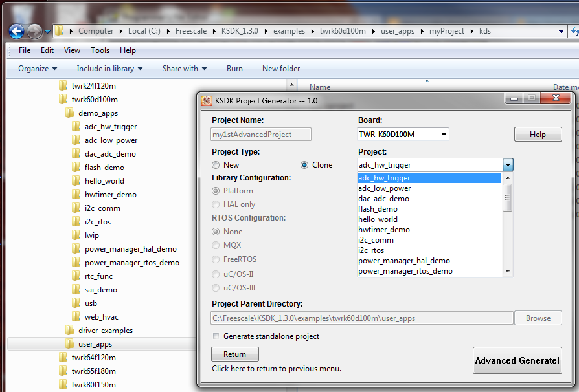Open the View menu
This screenshot has width=579, height=392.
[x=72, y=50]
